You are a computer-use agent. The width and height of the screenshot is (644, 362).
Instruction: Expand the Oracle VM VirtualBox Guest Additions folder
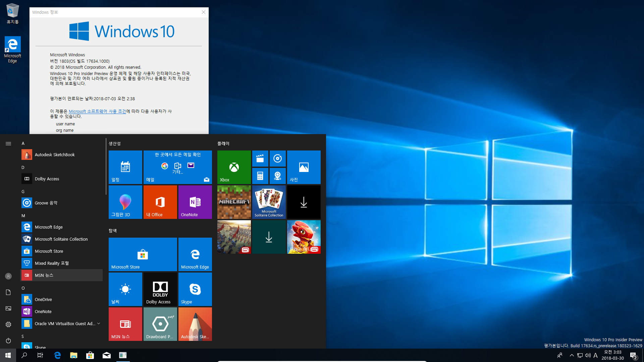point(62,323)
